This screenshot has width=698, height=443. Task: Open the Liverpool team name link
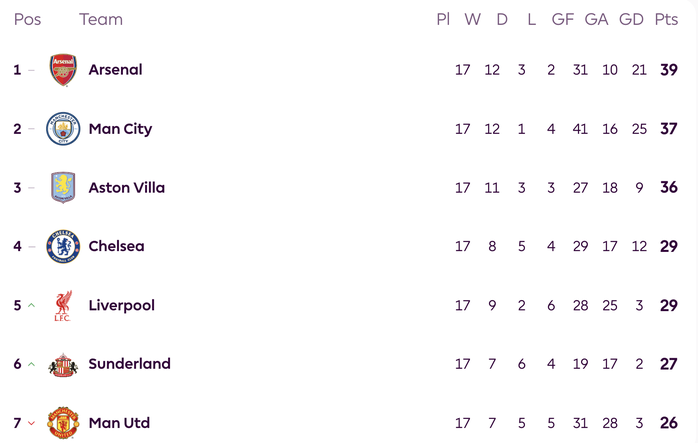tap(121, 306)
